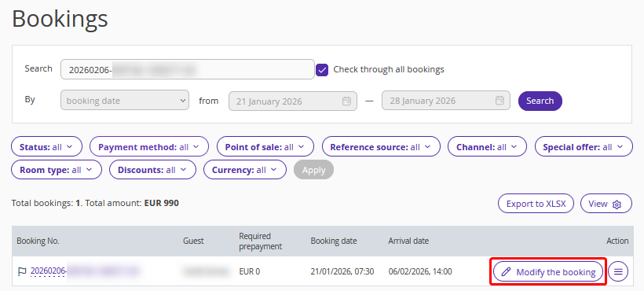Click the calendar icon in the from-date field
The width and height of the screenshot is (644, 291).
[x=346, y=101]
